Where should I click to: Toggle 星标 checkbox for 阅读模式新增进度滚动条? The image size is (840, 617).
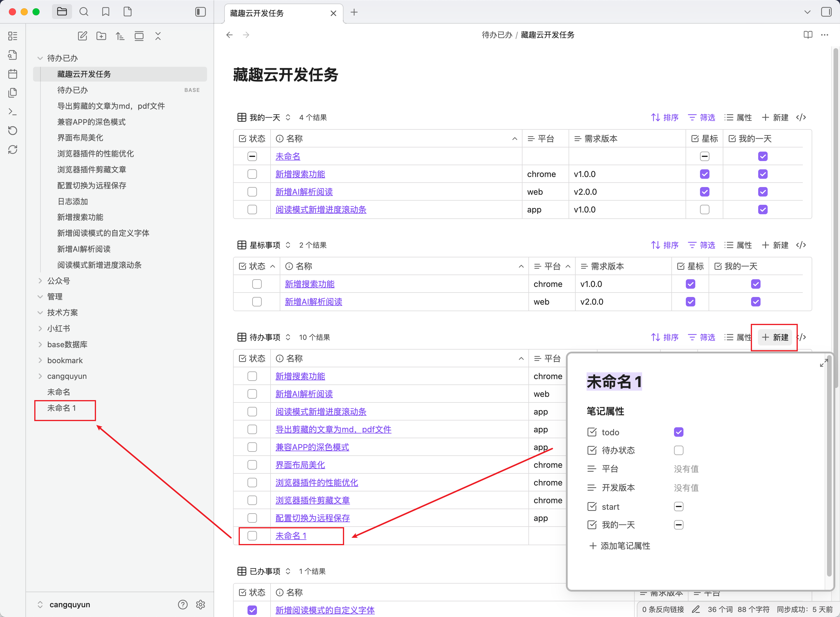coord(704,210)
